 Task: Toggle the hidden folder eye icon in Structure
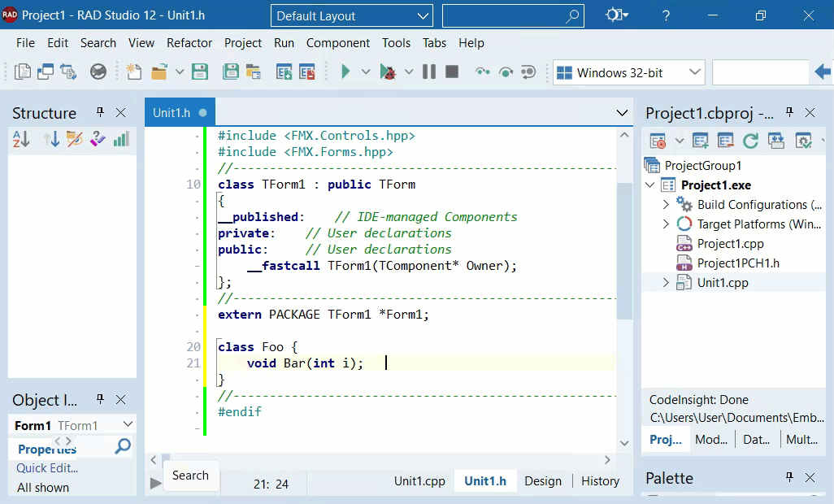click(x=75, y=139)
